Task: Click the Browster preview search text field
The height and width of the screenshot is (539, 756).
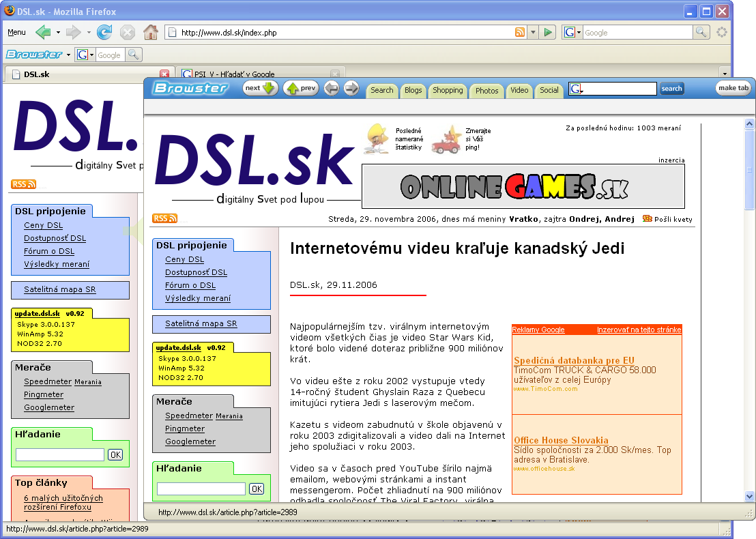Action: (620, 89)
